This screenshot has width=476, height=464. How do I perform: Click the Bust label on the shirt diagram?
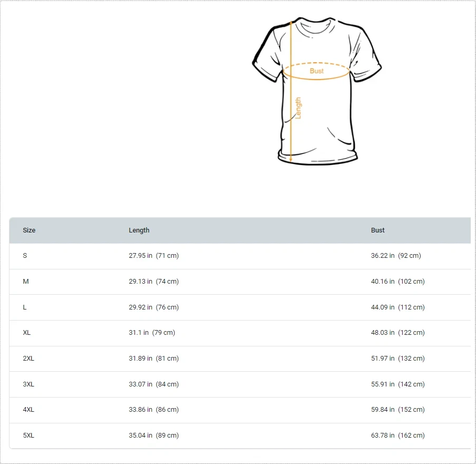coord(316,70)
